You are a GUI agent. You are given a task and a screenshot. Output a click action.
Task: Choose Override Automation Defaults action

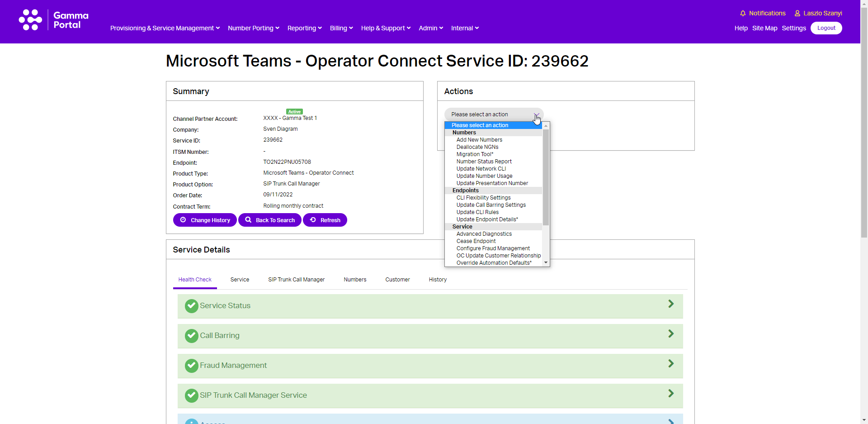[494, 263]
